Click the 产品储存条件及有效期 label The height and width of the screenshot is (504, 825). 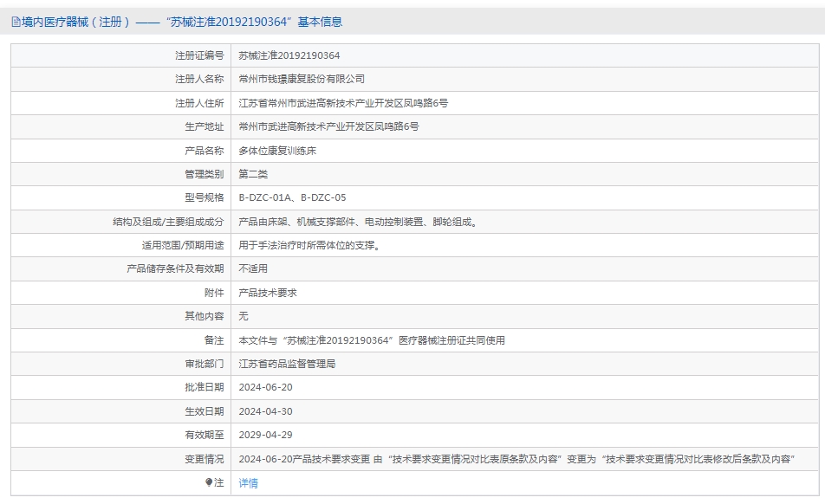[x=175, y=268]
